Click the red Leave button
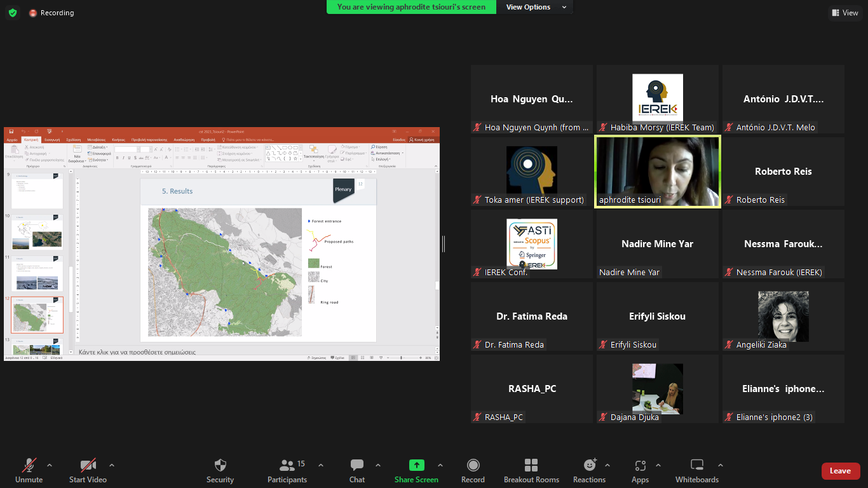The height and width of the screenshot is (488, 868). coord(840,471)
